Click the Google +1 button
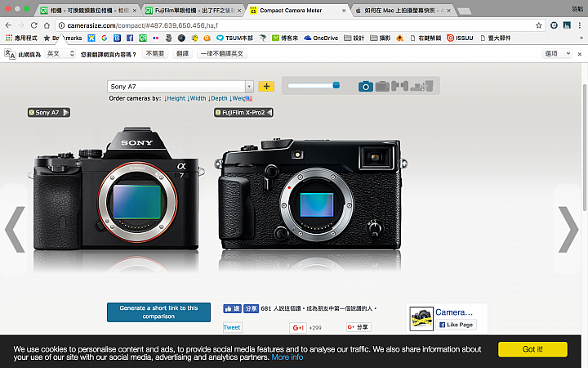 (x=298, y=328)
